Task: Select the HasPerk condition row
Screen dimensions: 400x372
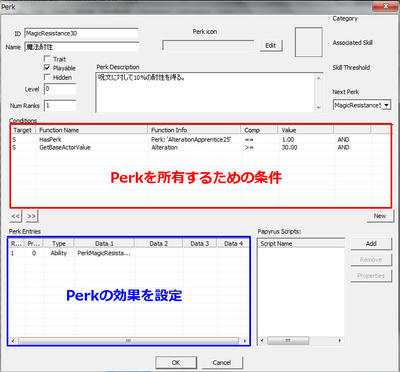Action: 200,140
